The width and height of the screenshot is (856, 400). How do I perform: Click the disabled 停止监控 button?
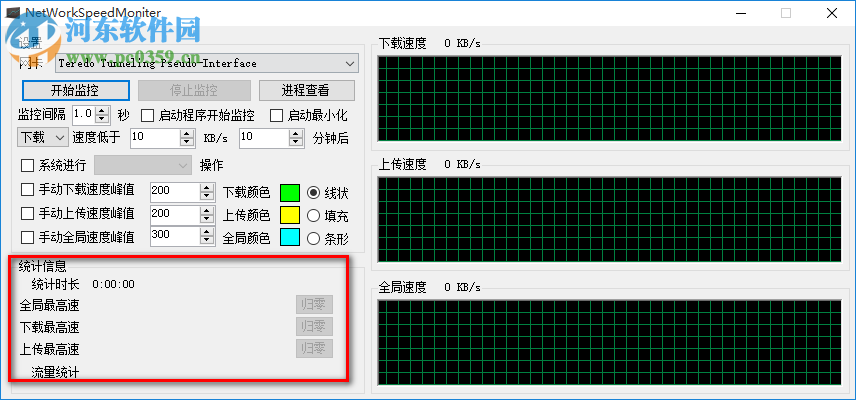194,90
